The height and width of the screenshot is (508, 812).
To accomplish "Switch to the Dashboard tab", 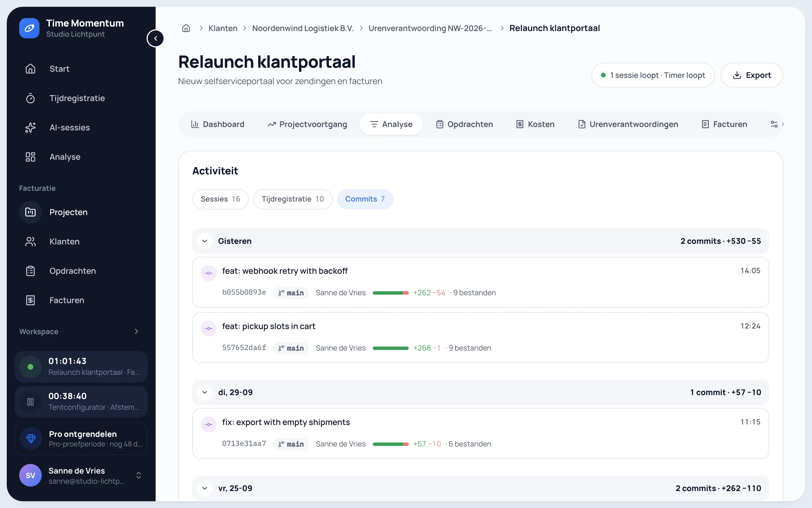I will tap(217, 124).
